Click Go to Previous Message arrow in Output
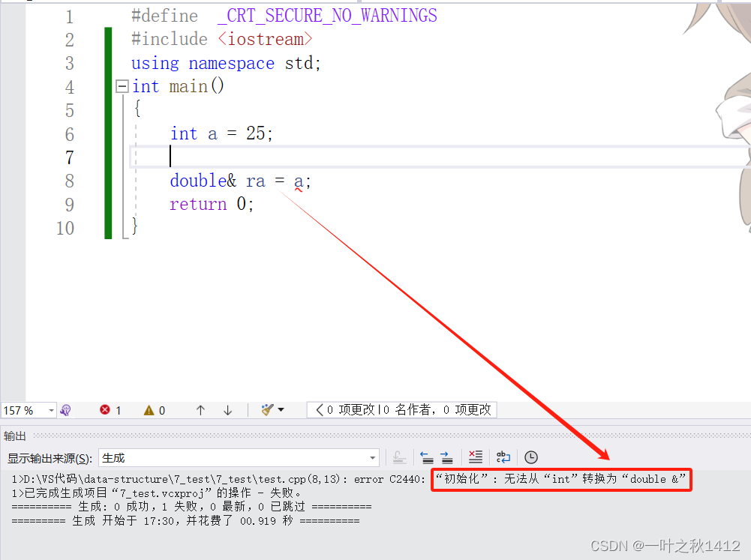This screenshot has width=751, height=560. click(426, 457)
